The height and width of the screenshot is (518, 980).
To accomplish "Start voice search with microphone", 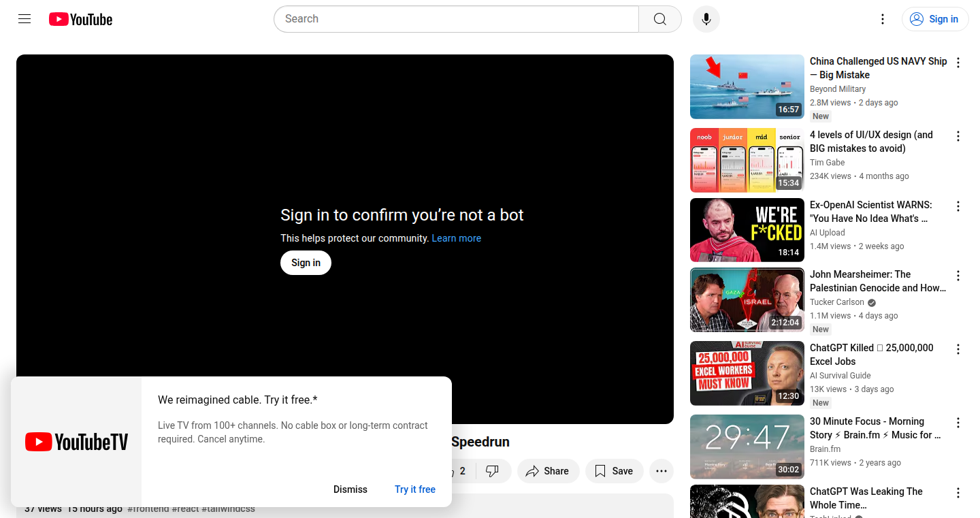I will pos(706,19).
